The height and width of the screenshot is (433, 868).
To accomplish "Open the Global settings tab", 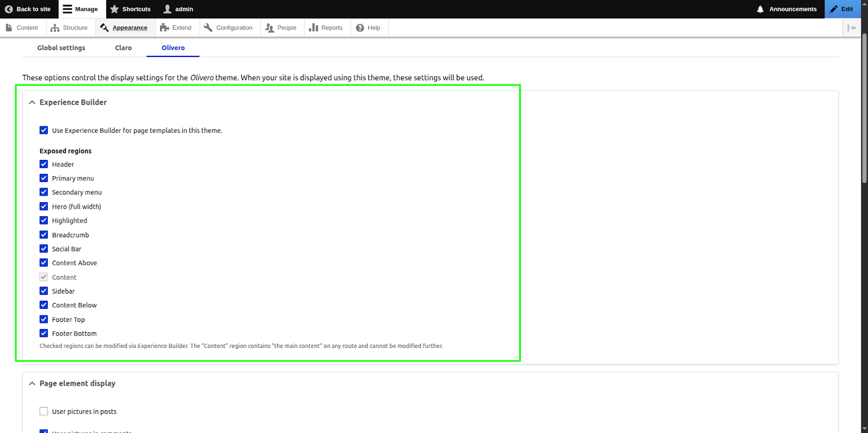I will pyautogui.click(x=61, y=48).
